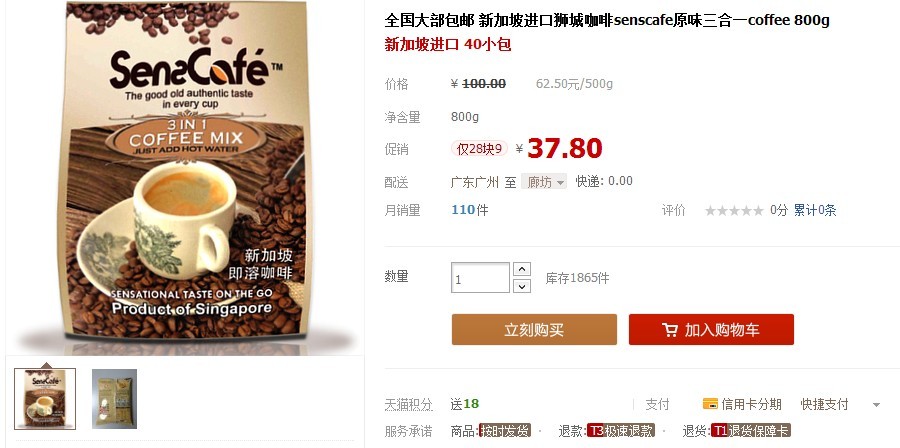Click the T3 fast refund badge

[621, 431]
